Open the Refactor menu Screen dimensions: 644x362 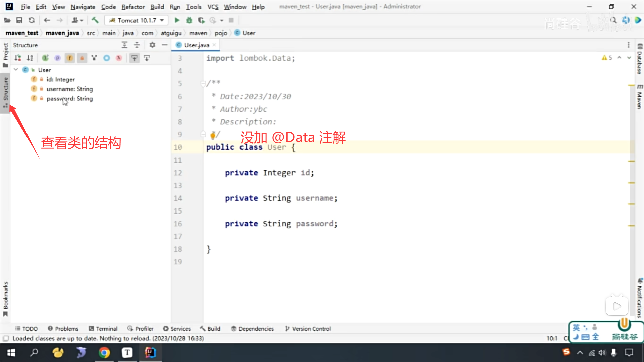133,7
